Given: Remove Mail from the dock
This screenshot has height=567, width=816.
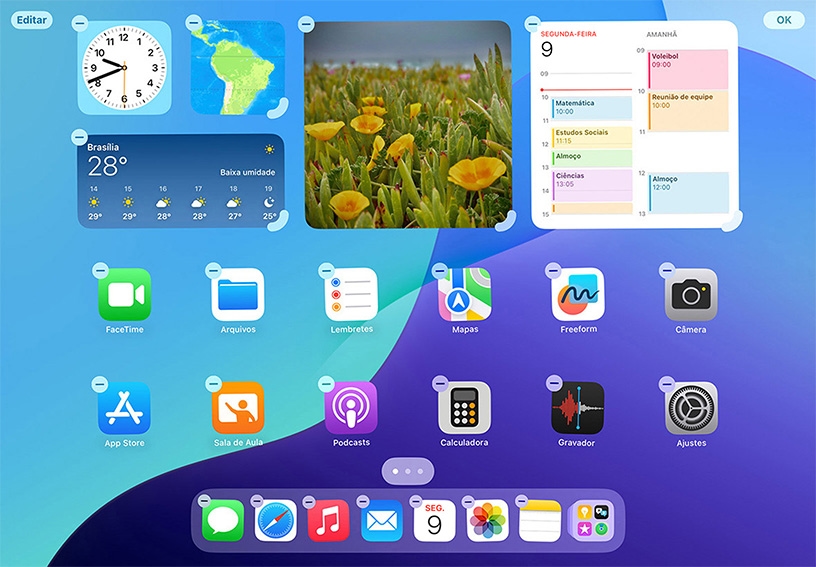Looking at the screenshot, I should pyautogui.click(x=363, y=501).
